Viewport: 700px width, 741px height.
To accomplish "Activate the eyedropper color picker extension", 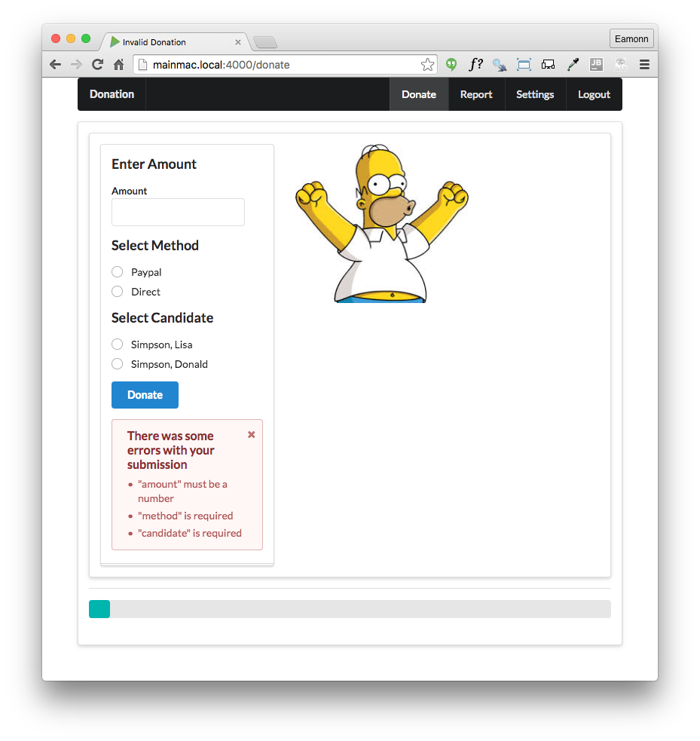I will (x=573, y=65).
